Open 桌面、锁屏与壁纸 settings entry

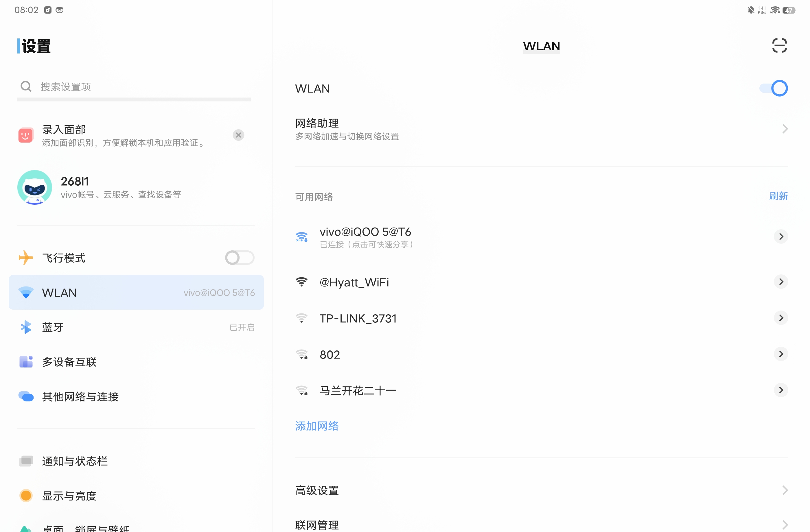pyautogui.click(x=136, y=527)
